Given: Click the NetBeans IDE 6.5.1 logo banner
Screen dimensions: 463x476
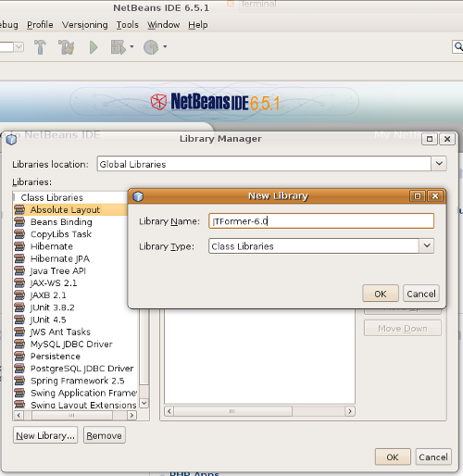Looking at the screenshot, I should click(x=215, y=102).
